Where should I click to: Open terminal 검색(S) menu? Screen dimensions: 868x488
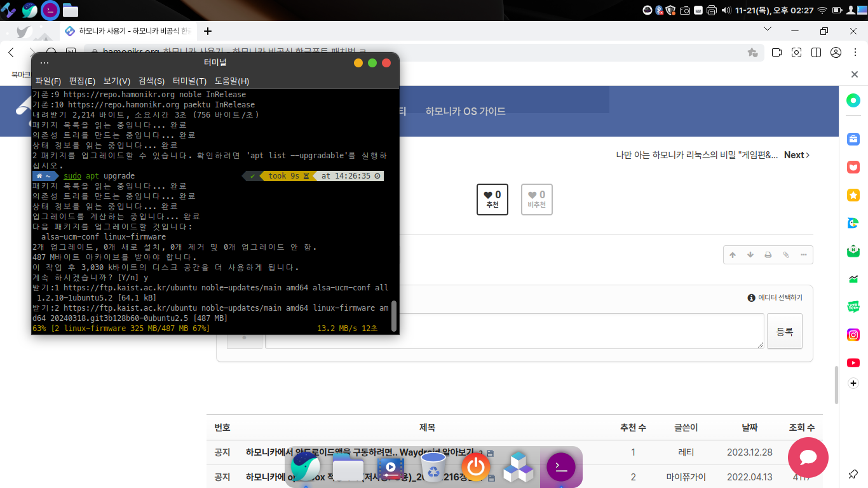click(152, 81)
